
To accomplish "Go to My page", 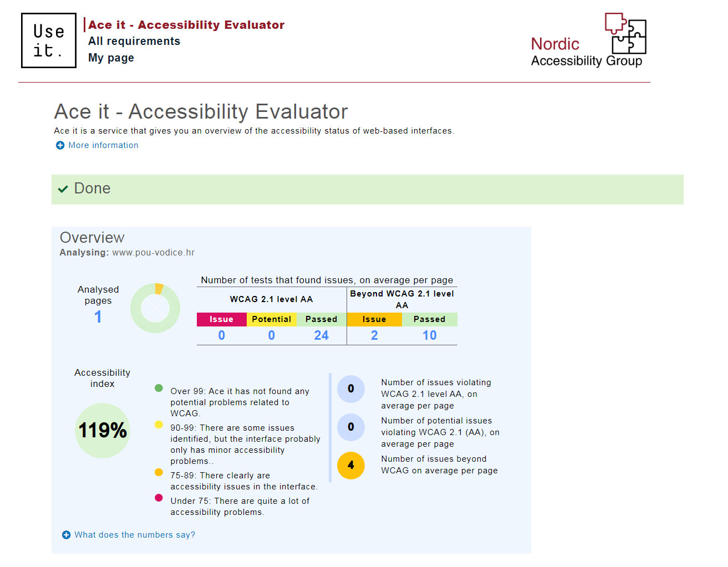I will click(x=111, y=58).
